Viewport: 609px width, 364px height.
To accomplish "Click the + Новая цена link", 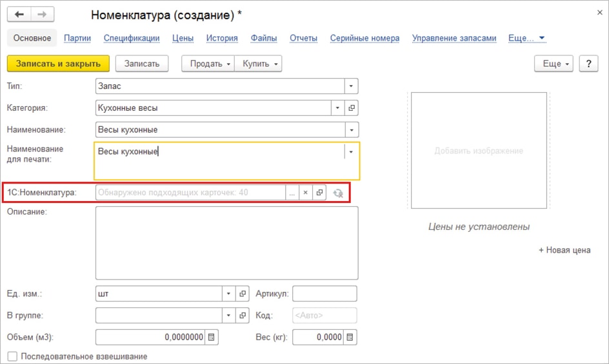I will coord(564,250).
